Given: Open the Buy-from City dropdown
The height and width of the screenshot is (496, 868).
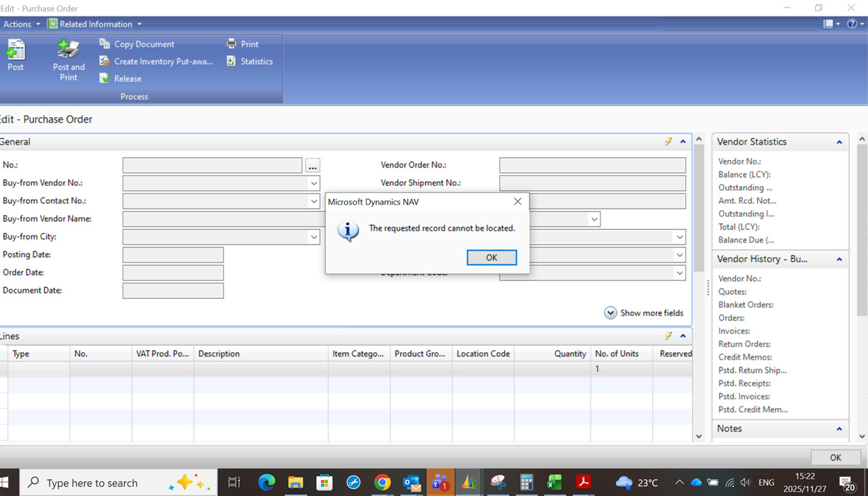Looking at the screenshot, I should point(314,237).
